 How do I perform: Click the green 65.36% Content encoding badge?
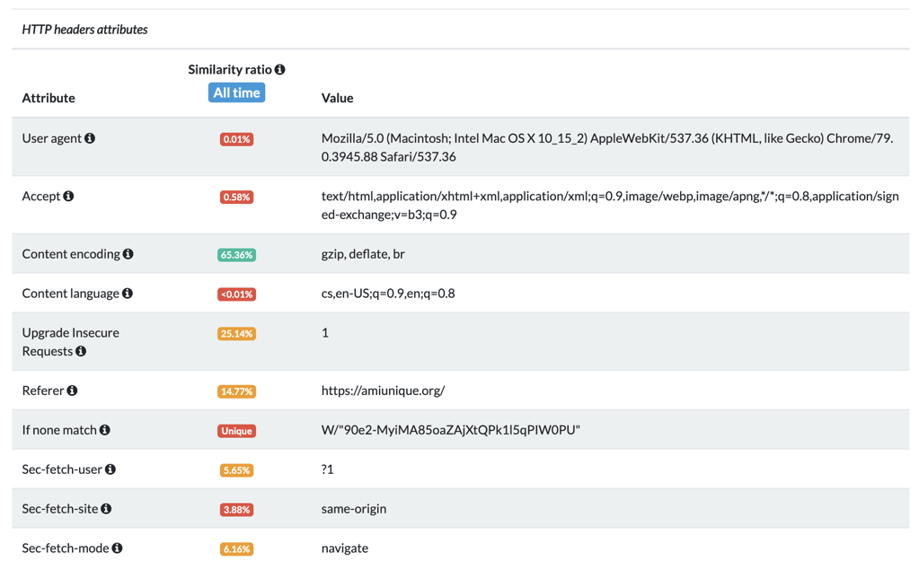235,255
